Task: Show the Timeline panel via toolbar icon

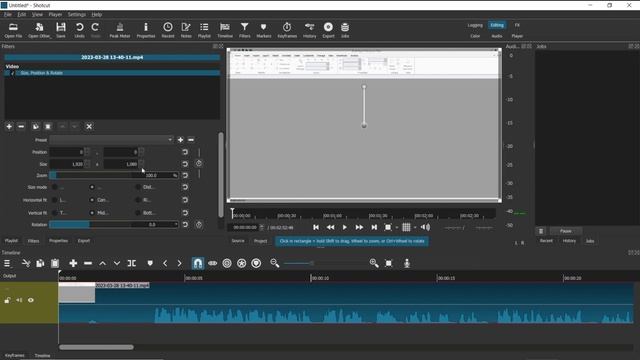Action: (224, 30)
